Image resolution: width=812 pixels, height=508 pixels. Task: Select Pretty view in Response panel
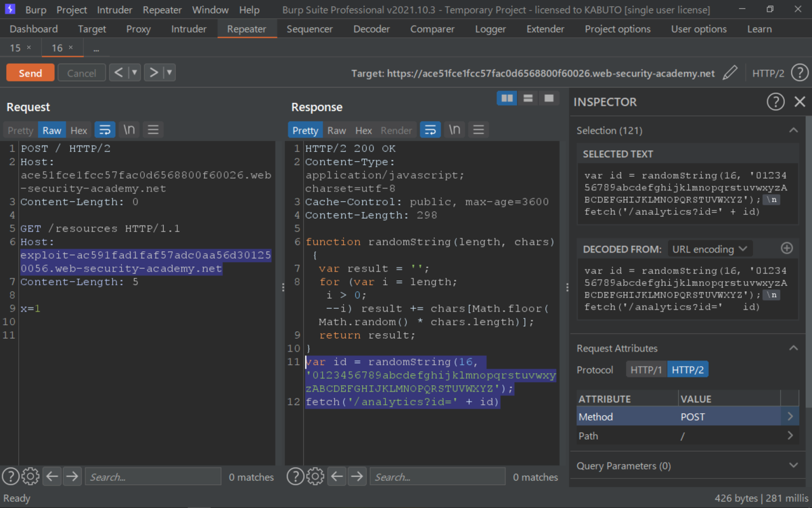[305, 130]
